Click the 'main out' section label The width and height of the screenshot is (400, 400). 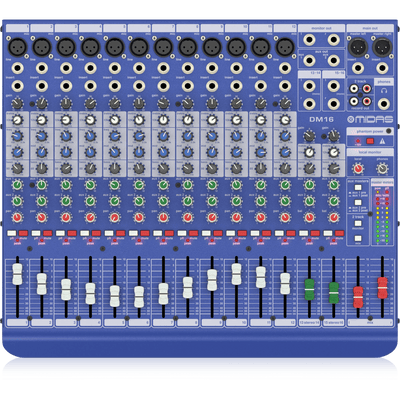pyautogui.click(x=370, y=28)
